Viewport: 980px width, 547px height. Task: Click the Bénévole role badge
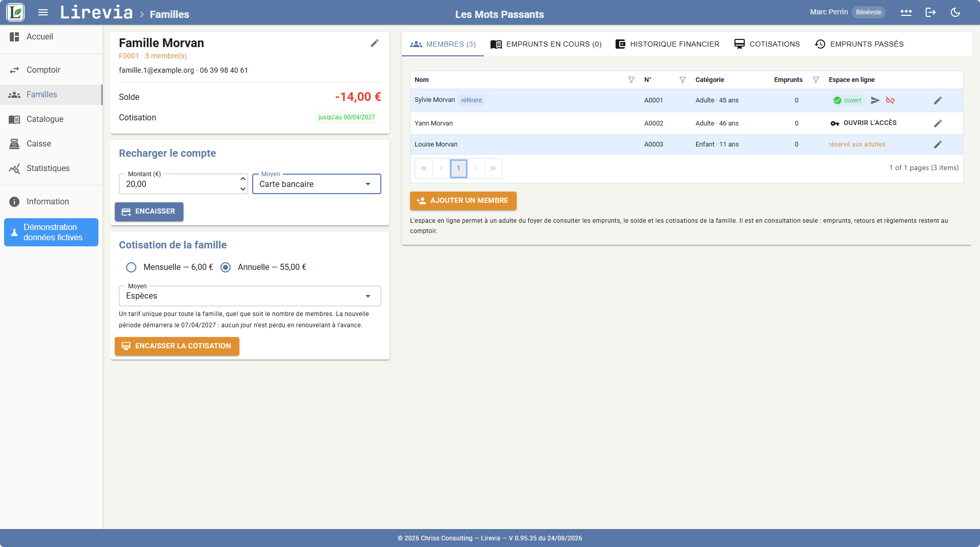(x=869, y=12)
